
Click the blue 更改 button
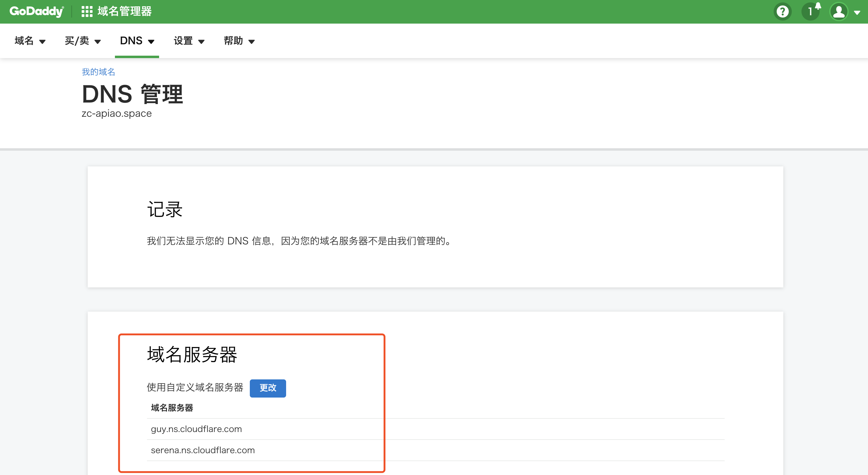coord(268,388)
